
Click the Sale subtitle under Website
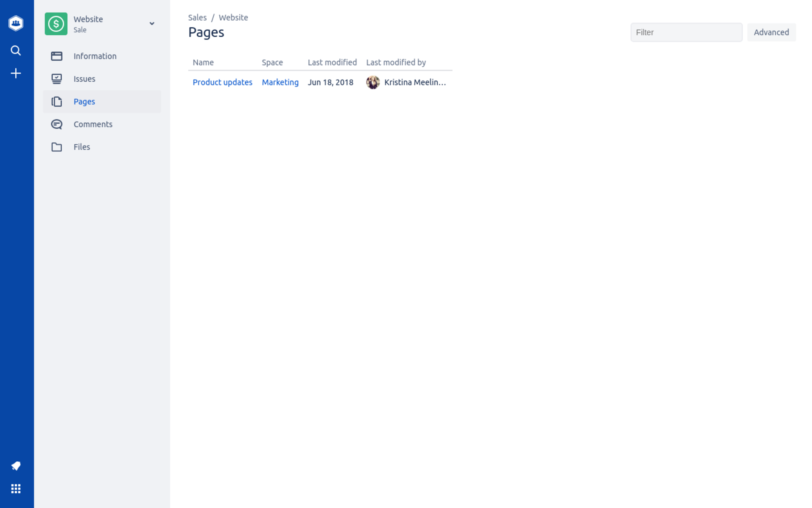pos(80,30)
